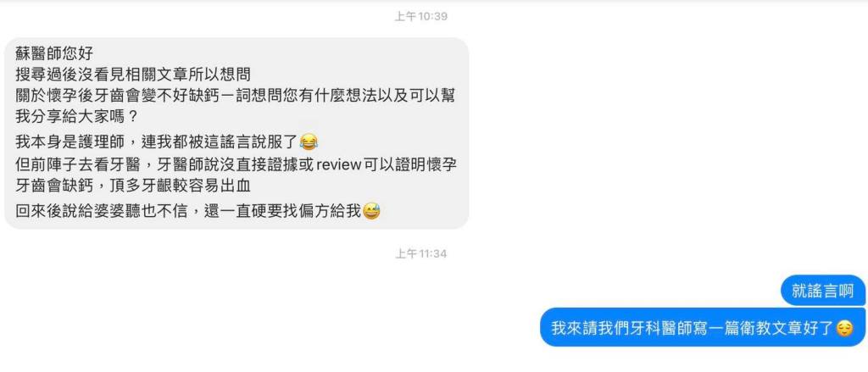Click the sweat-smile emoji after 偏方給我

371,211
